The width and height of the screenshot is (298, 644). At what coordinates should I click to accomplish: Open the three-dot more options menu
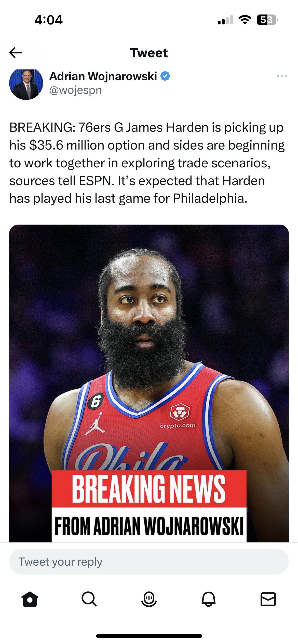click(x=282, y=76)
